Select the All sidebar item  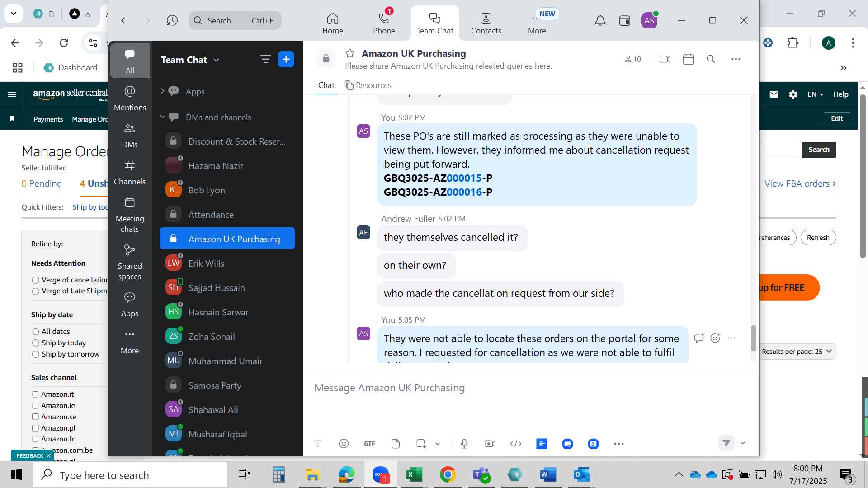pos(130,61)
